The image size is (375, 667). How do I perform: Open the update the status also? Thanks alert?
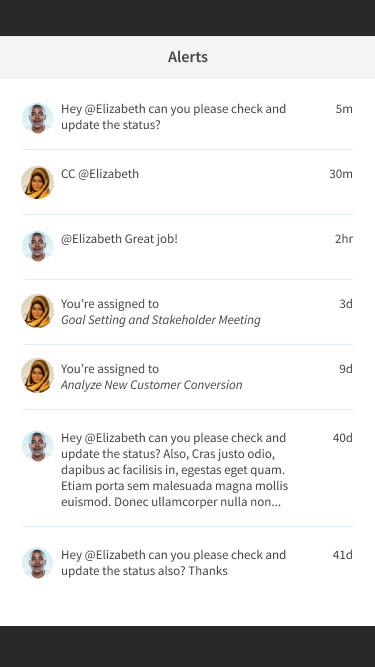pyautogui.click(x=173, y=562)
